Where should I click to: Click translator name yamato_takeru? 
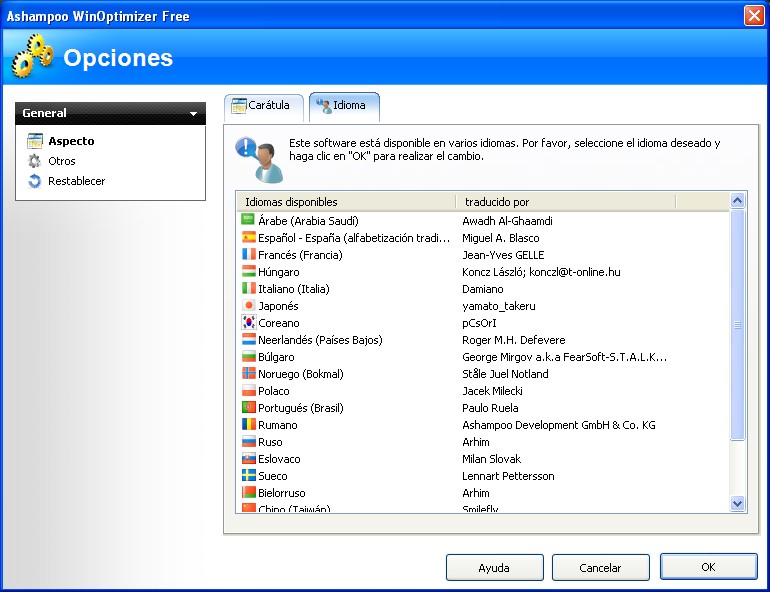(498, 306)
